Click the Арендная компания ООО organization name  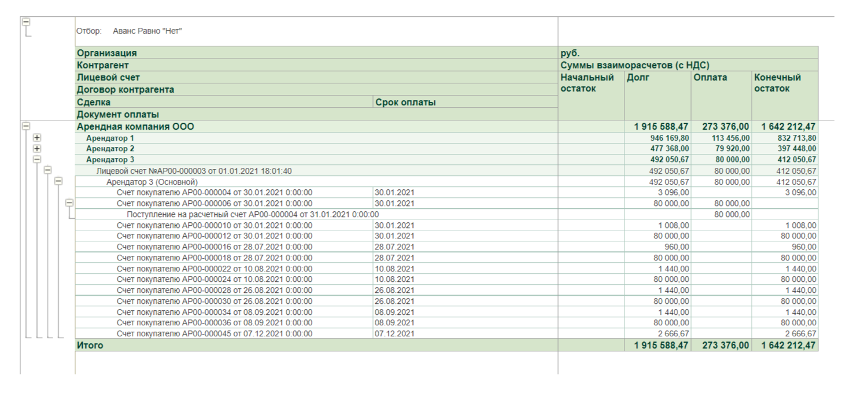(x=135, y=127)
